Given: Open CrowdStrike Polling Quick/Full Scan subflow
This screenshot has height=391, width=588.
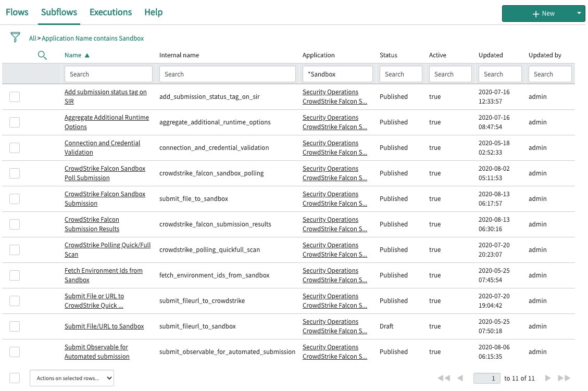Looking at the screenshot, I should (107, 250).
